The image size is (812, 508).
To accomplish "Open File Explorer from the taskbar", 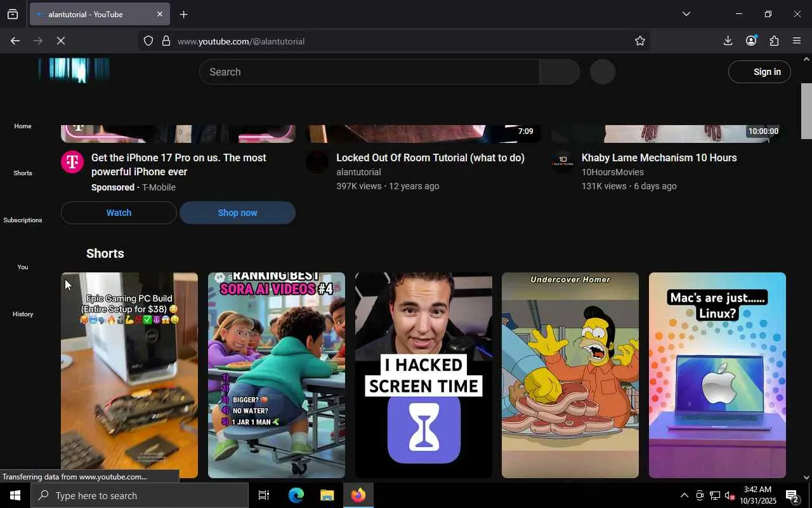I will (327, 495).
